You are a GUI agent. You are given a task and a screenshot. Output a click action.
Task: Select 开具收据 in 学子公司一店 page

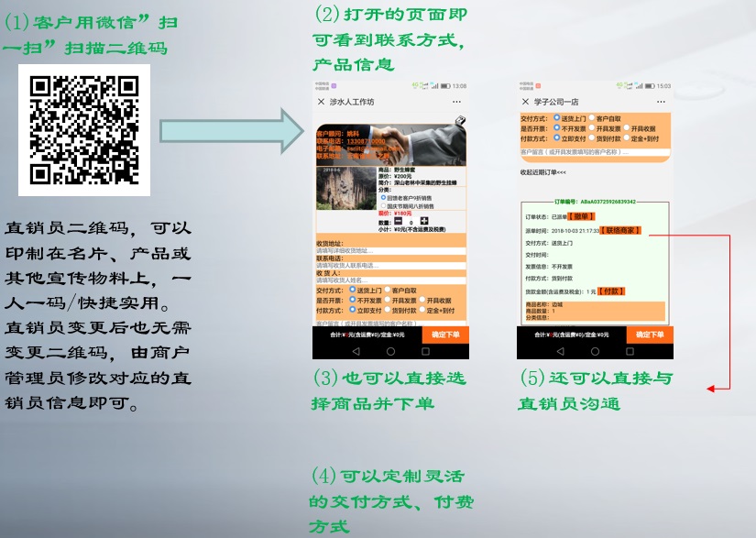click(x=626, y=128)
